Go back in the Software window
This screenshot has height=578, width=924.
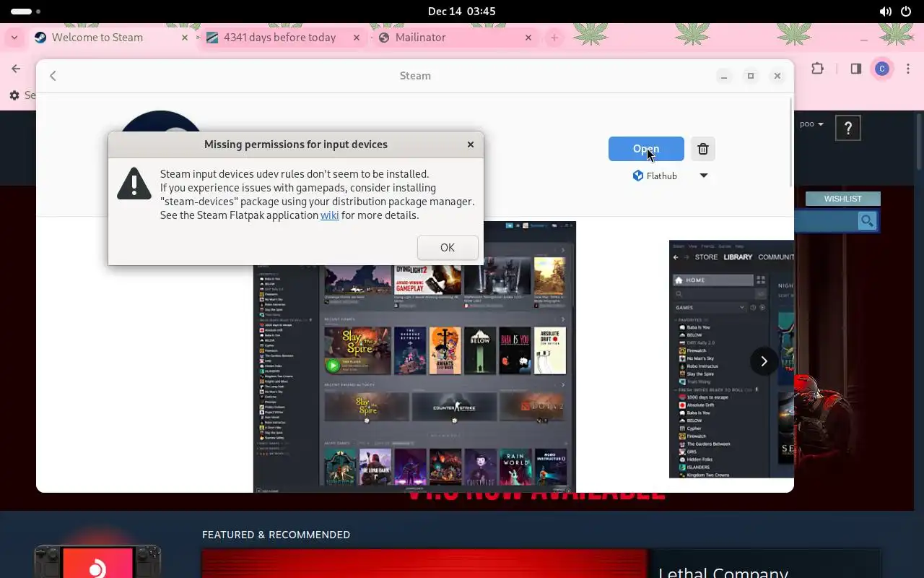(53, 76)
